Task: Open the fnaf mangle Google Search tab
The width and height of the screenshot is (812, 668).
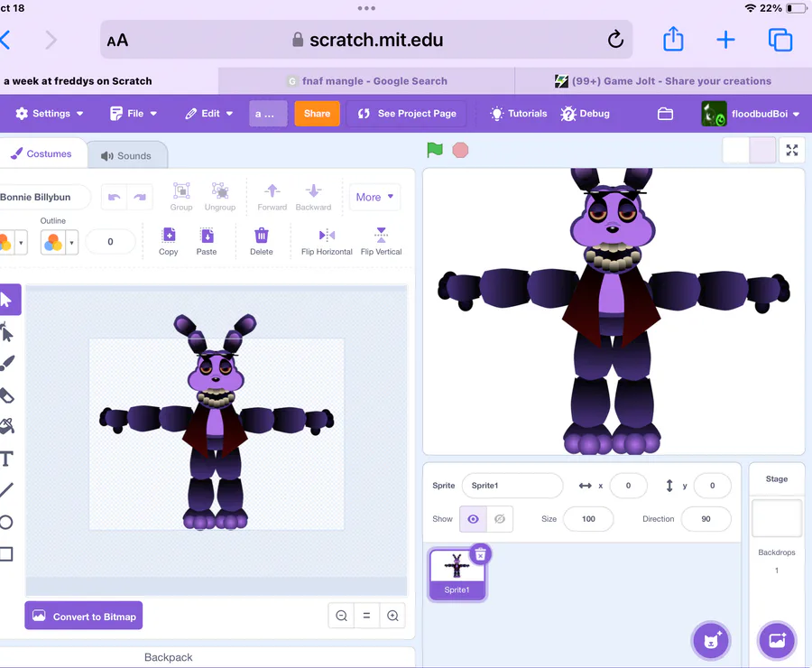Action: [x=366, y=81]
